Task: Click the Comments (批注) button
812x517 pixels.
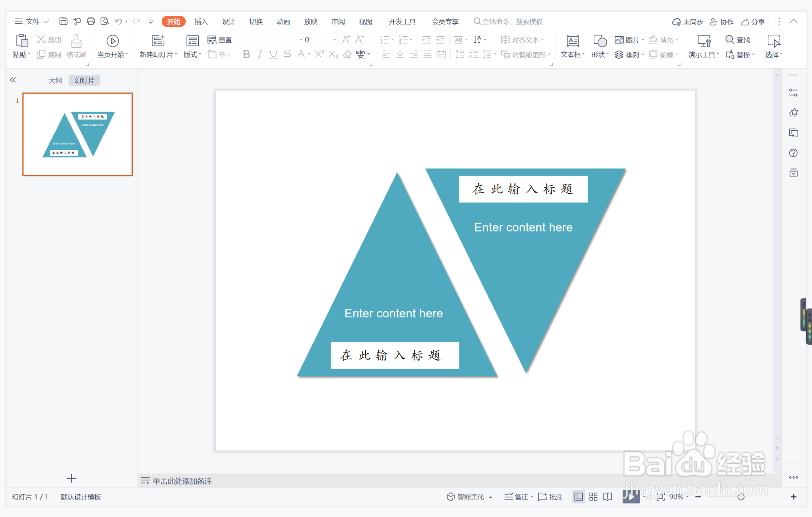Action: [550, 497]
